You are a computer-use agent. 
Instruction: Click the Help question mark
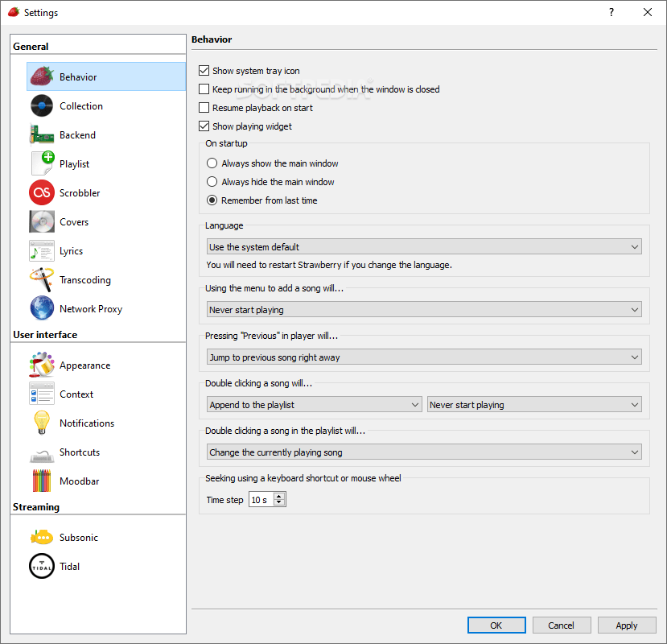[x=611, y=12]
